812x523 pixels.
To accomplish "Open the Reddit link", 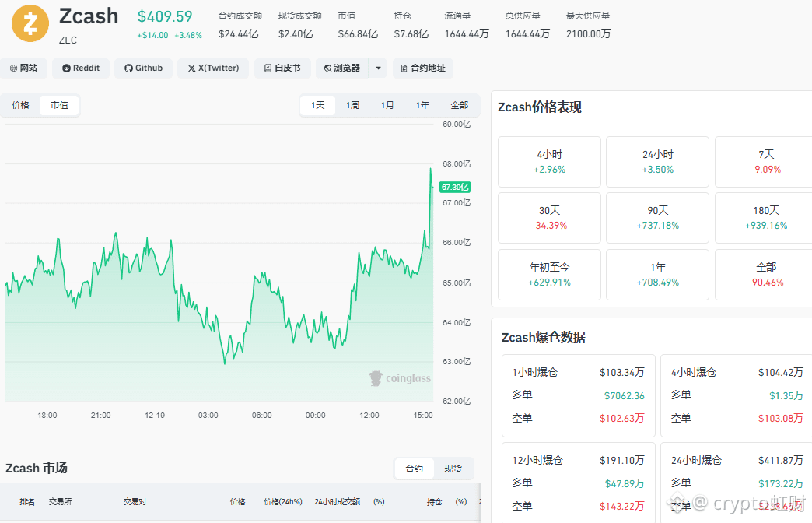I will [81, 68].
